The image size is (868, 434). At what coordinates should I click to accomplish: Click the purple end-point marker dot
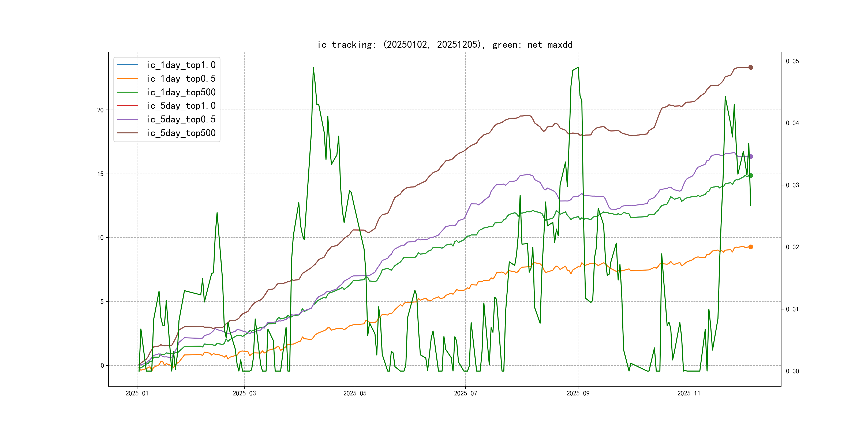751,156
